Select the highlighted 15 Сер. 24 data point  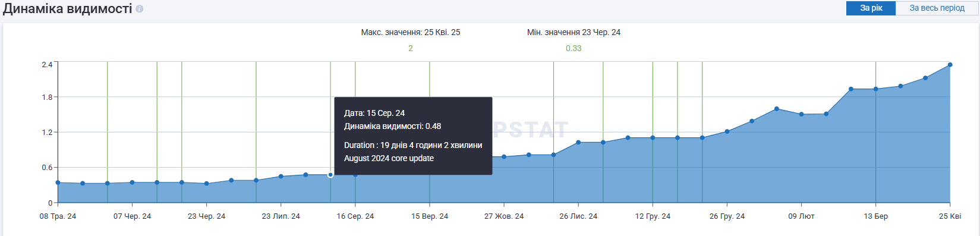pyautogui.click(x=330, y=175)
